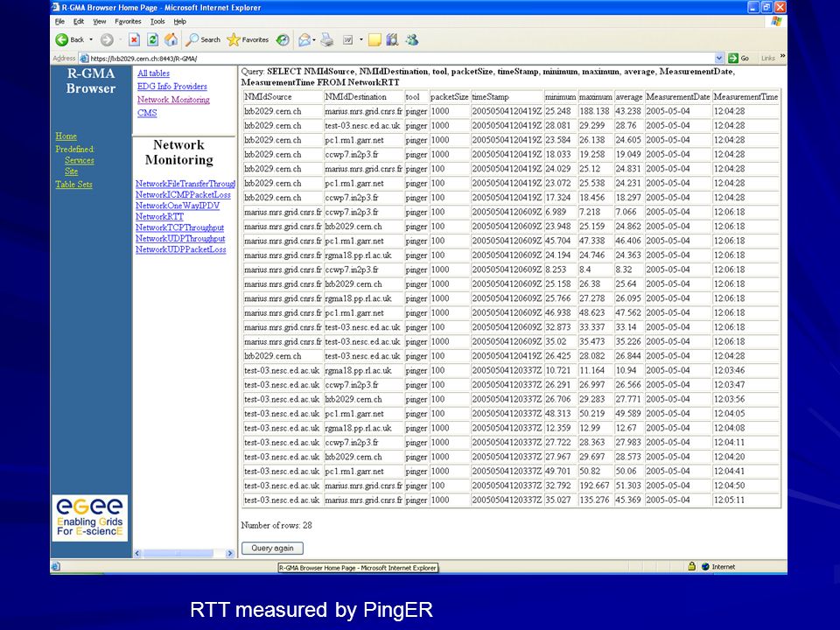Open the Search magnifier tool
840x630 pixels.
tap(203, 39)
